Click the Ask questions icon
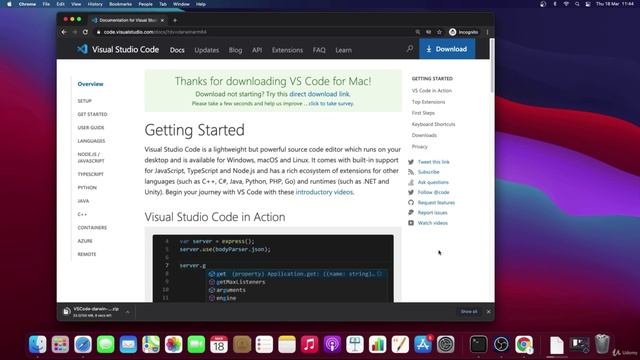The height and width of the screenshot is (360, 640). pos(411,182)
